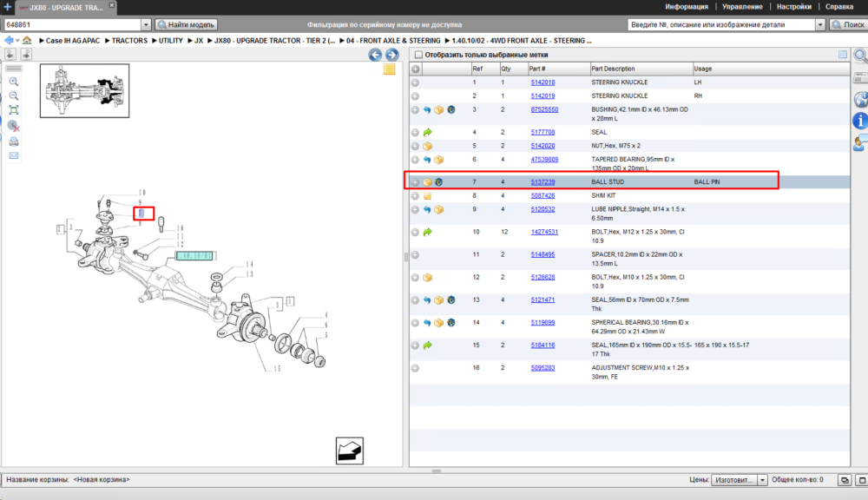
Task: Toggle add button for seal row 13
Action: pos(415,300)
